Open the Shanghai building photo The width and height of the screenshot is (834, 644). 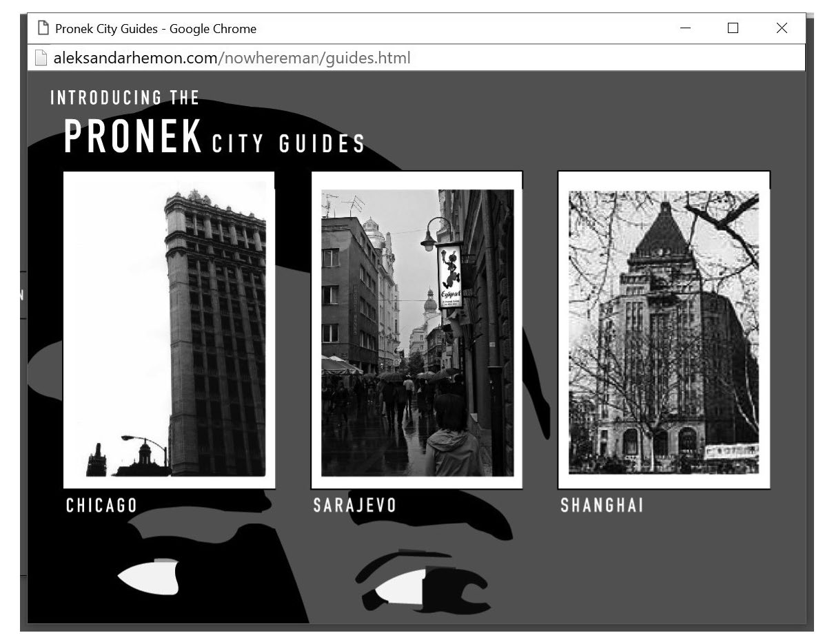pyautogui.click(x=663, y=331)
